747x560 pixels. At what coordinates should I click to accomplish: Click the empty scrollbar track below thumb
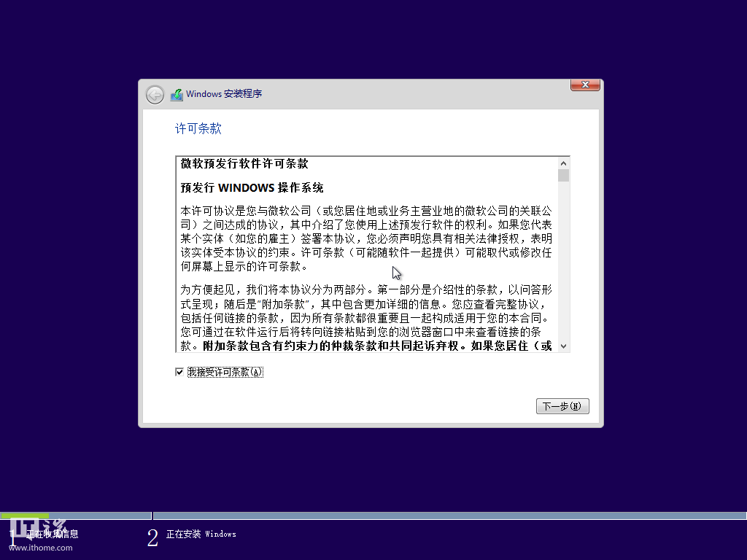click(x=563, y=262)
